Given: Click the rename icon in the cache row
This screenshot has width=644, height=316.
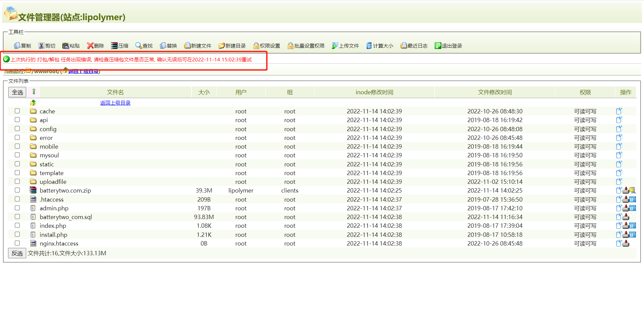Looking at the screenshot, I should (x=619, y=111).
